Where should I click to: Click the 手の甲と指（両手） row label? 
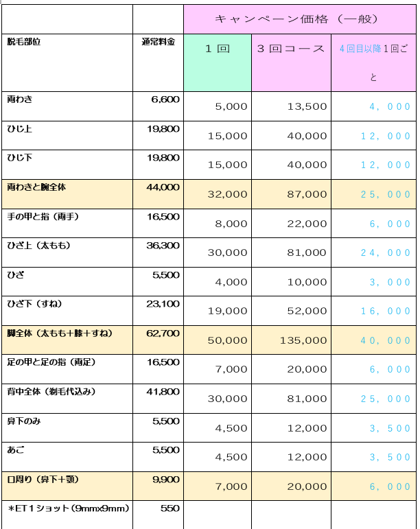[43, 216]
